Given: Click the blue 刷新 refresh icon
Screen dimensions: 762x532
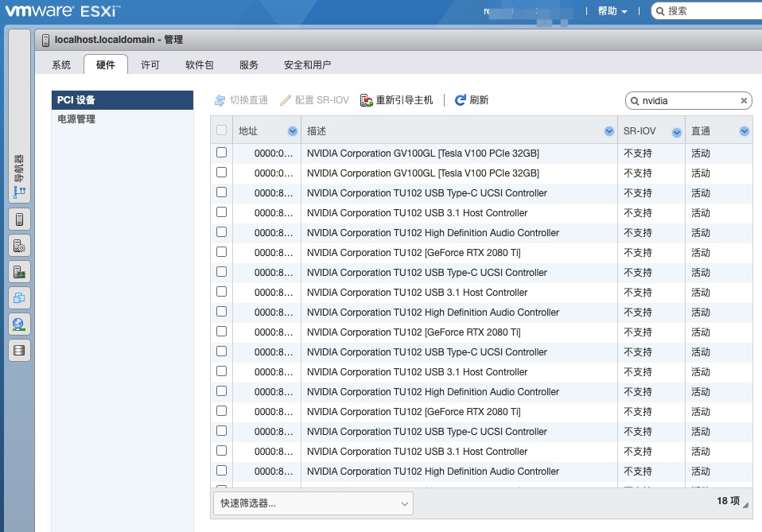Looking at the screenshot, I should coord(461,100).
